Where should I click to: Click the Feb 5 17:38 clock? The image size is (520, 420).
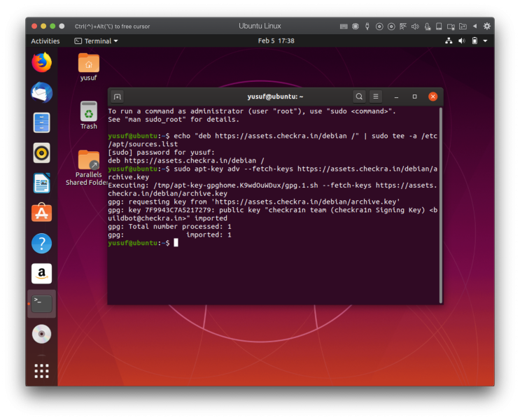click(x=276, y=41)
